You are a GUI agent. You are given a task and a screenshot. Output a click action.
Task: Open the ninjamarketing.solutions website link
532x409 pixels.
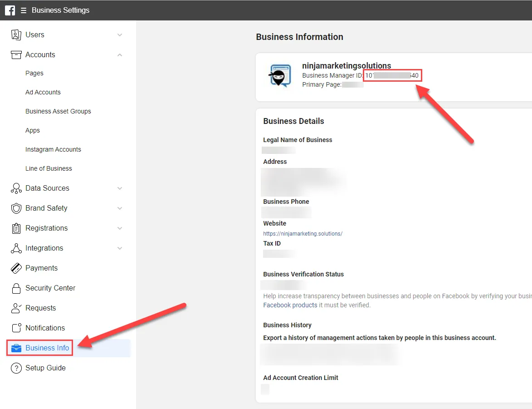tap(303, 234)
